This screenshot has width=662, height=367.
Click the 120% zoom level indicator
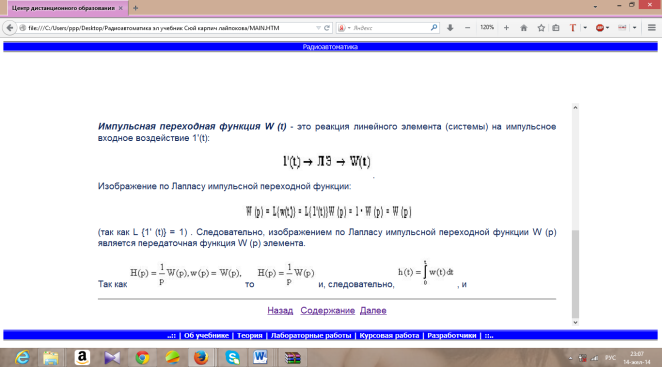pos(487,27)
